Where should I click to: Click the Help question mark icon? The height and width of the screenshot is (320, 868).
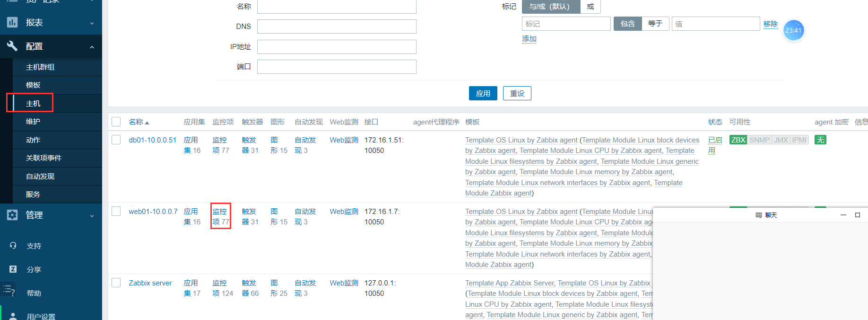click(x=9, y=290)
